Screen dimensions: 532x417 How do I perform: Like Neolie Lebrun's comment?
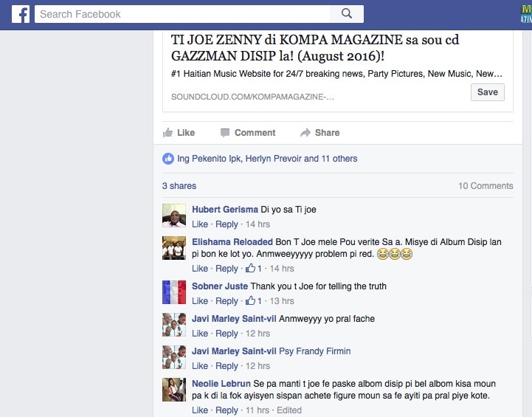[x=200, y=410]
